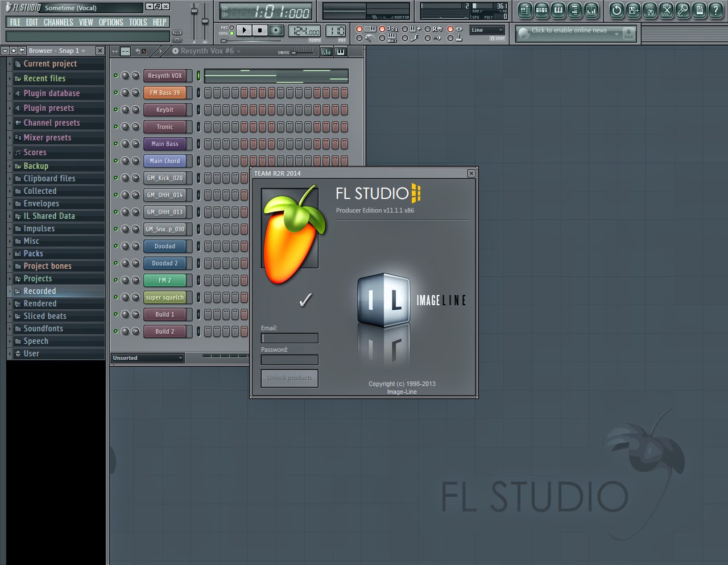Viewport: 728px width, 565px height.
Task: Open the playlist view icon
Action: pyautogui.click(x=525, y=10)
